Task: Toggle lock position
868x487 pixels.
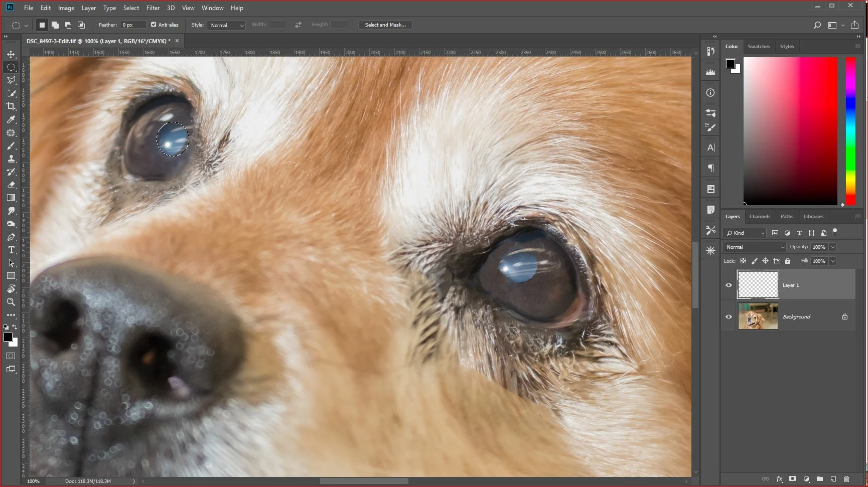Action: (766, 261)
